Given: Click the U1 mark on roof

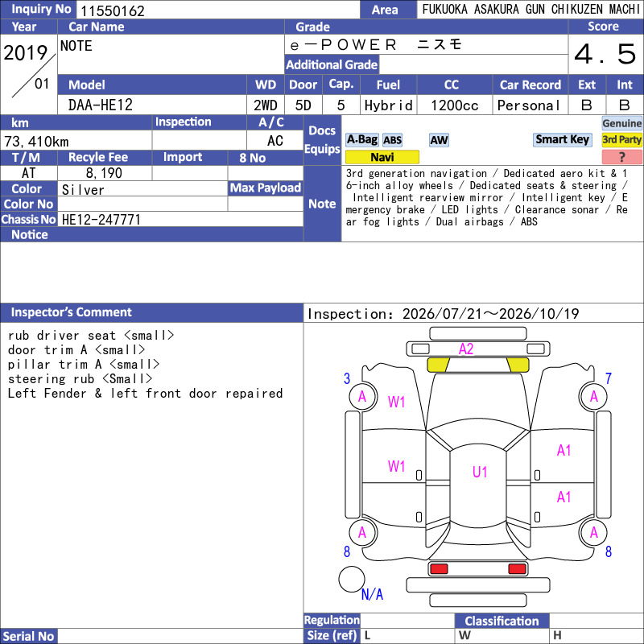Looking at the screenshot, I should click(x=479, y=472).
